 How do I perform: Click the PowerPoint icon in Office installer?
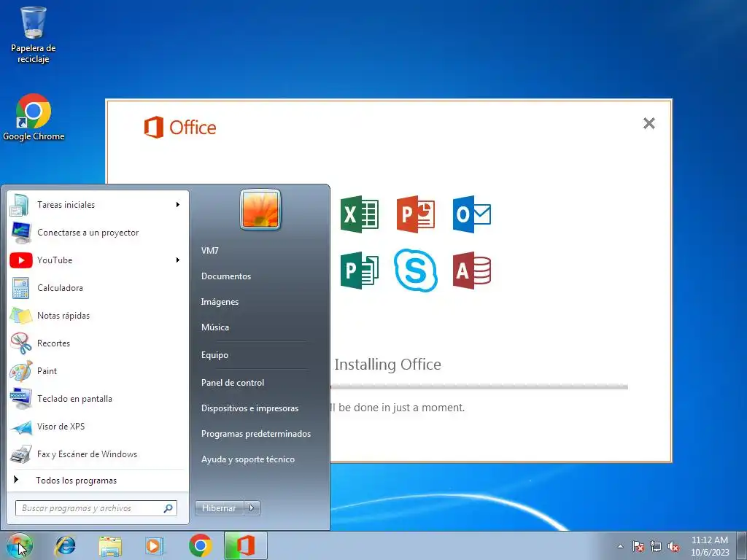(x=415, y=214)
